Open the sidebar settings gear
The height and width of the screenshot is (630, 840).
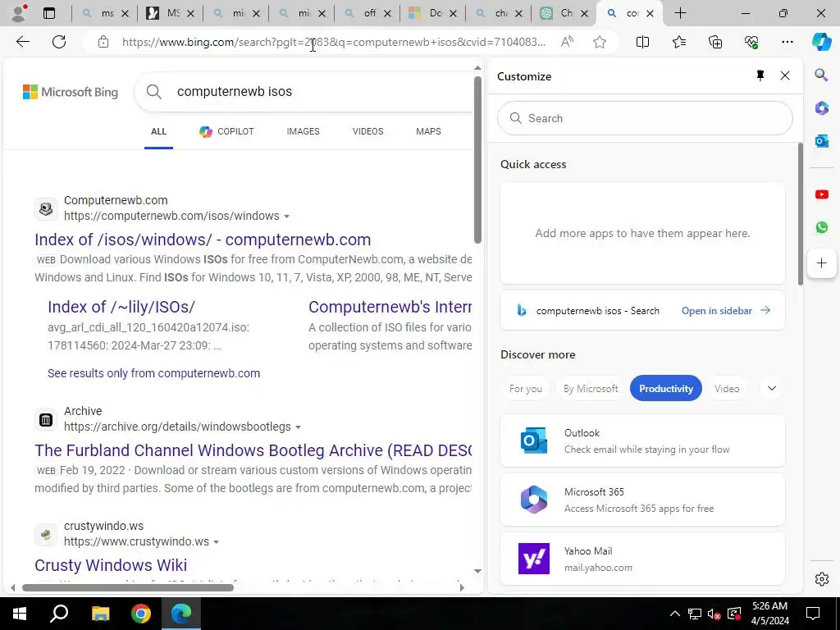coord(821,579)
